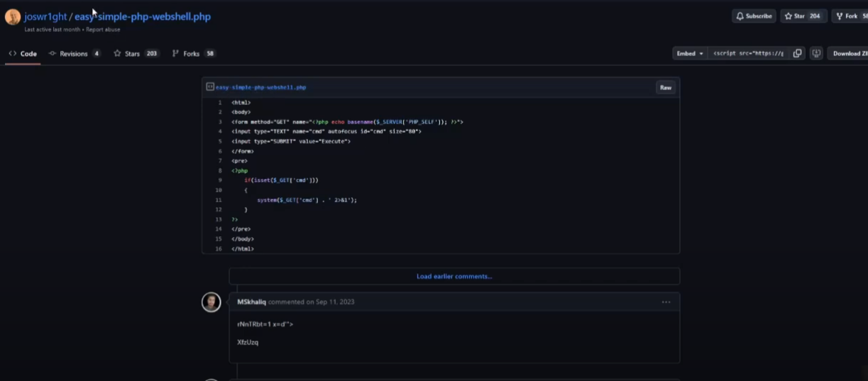Click the input type="SUBMIT" code line

(x=291, y=141)
